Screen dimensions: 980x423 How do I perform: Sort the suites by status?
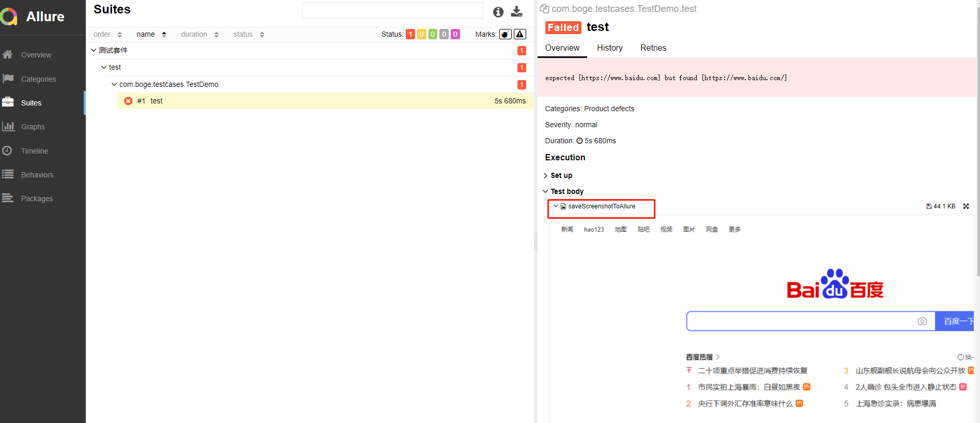click(249, 34)
